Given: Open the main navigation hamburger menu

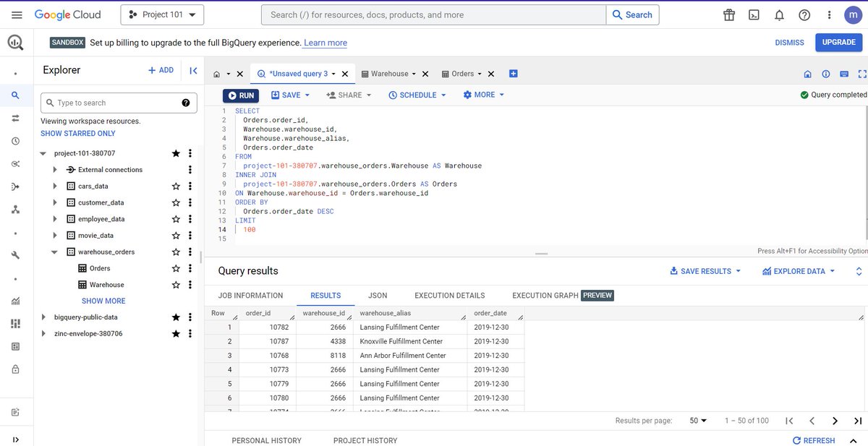Looking at the screenshot, I should click(x=17, y=14).
